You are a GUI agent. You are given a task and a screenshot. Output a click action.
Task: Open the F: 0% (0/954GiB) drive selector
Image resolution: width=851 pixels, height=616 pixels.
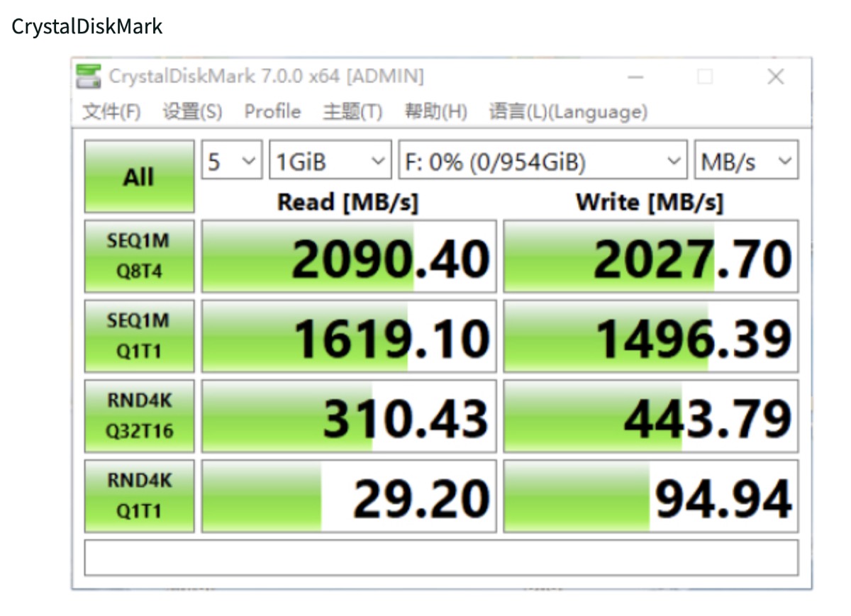tap(543, 162)
